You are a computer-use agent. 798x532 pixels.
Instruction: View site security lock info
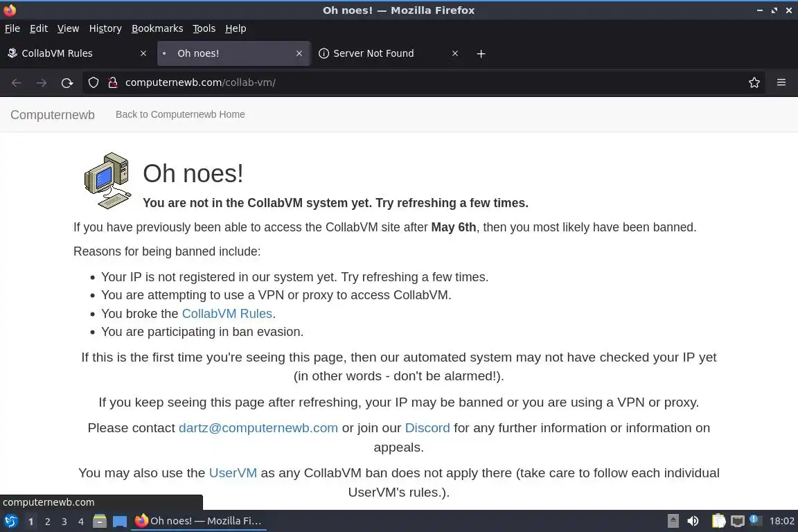(113, 82)
